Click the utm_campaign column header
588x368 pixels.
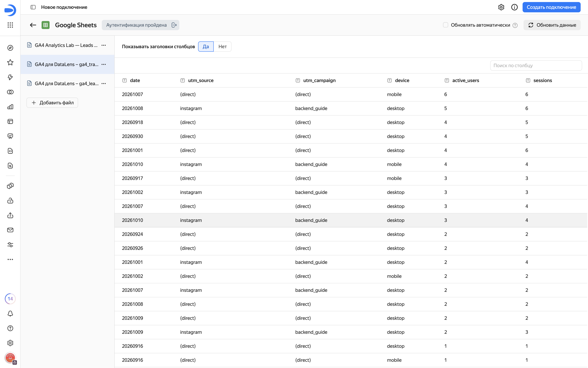pyautogui.click(x=319, y=80)
